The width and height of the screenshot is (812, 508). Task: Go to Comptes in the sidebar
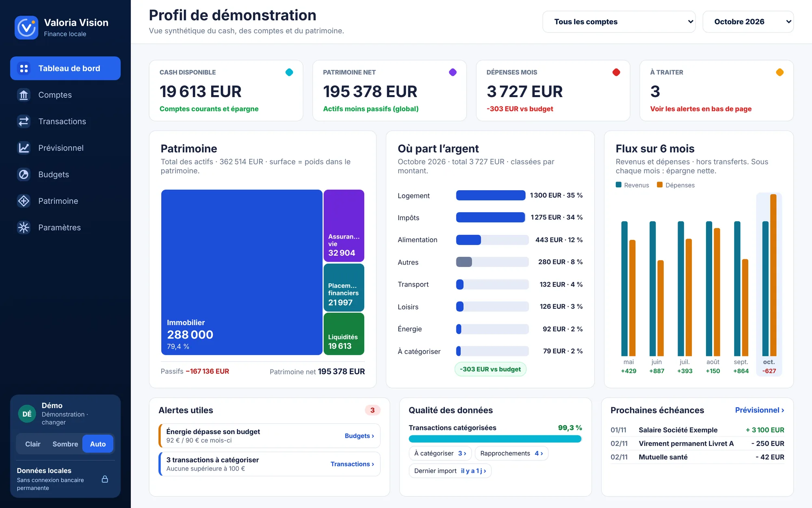[x=65, y=95]
